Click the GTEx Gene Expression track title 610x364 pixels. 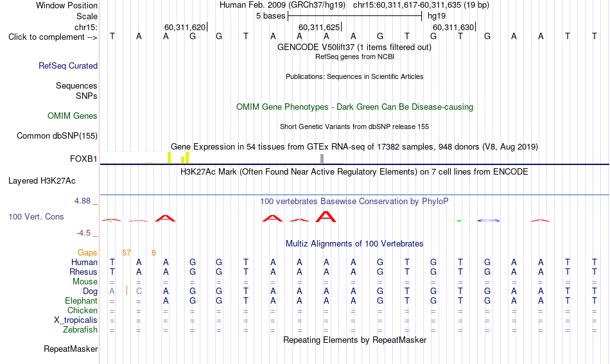click(354, 147)
